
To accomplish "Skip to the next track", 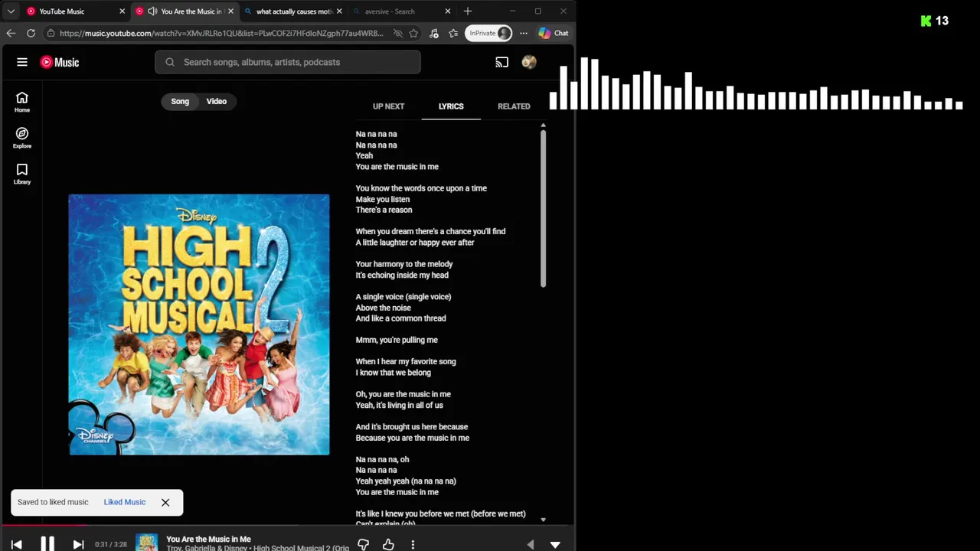I will [78, 544].
